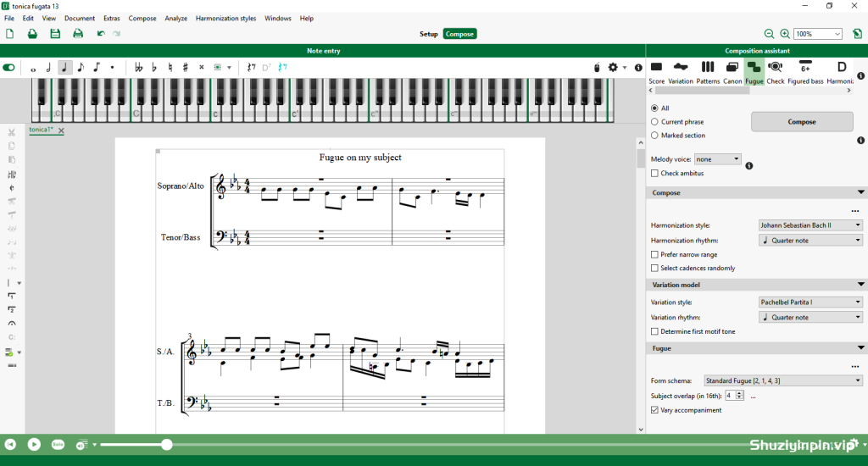868x466 pixels.
Task: Enable Check ambitus checkbox
Action: point(655,173)
